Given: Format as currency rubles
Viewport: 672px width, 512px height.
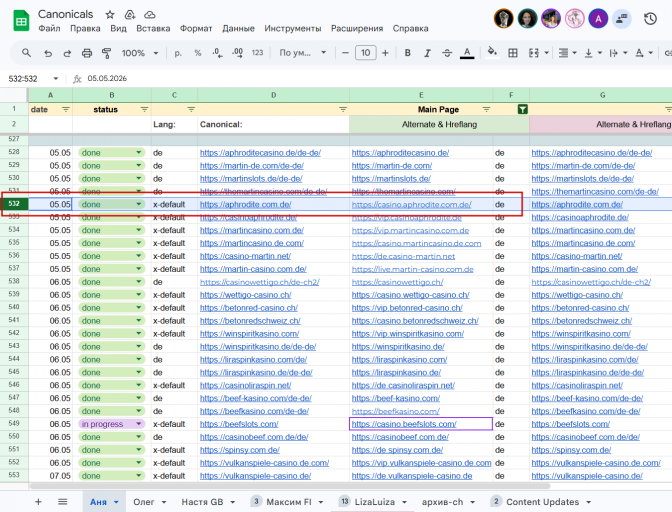Looking at the screenshot, I should coord(178,53).
